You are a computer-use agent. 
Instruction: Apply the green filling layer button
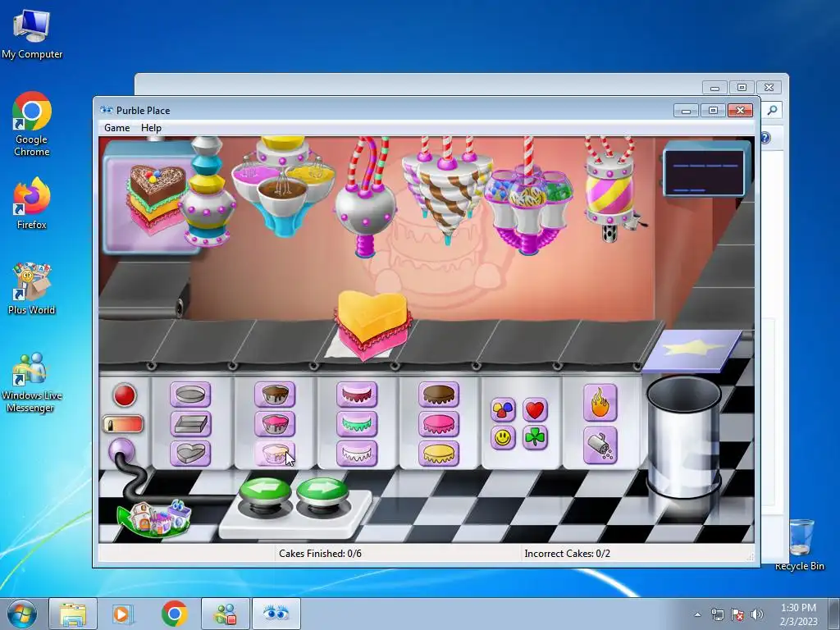click(x=357, y=424)
